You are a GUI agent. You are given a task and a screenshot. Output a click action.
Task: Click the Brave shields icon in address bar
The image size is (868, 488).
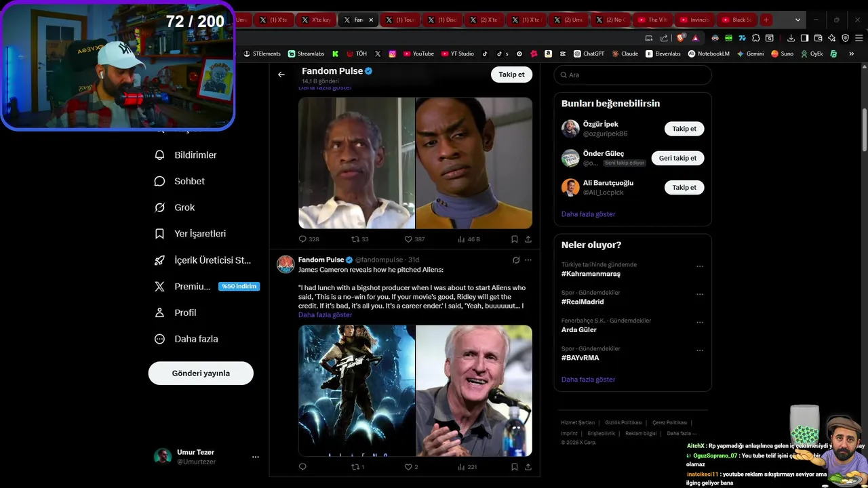click(681, 38)
